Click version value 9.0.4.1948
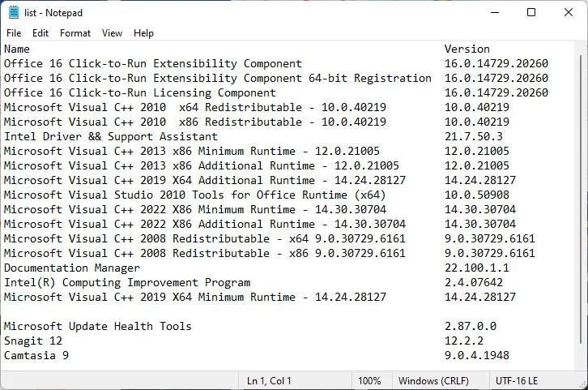The width and height of the screenshot is (588, 390). pos(477,355)
